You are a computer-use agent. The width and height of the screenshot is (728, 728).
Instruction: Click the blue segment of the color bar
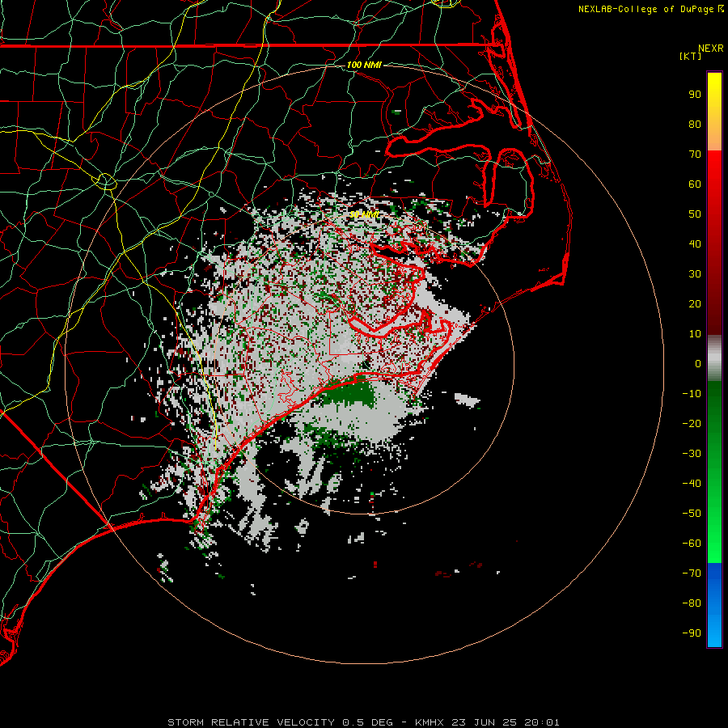coord(714,604)
